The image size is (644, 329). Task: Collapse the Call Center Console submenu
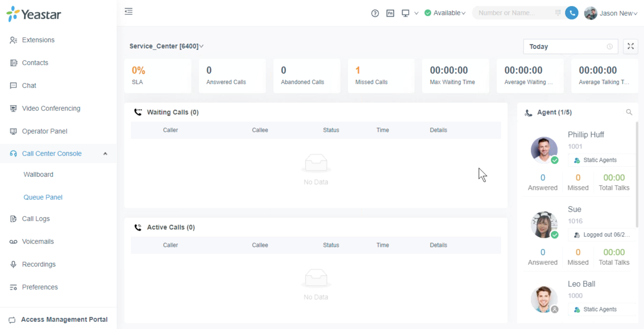(x=105, y=154)
